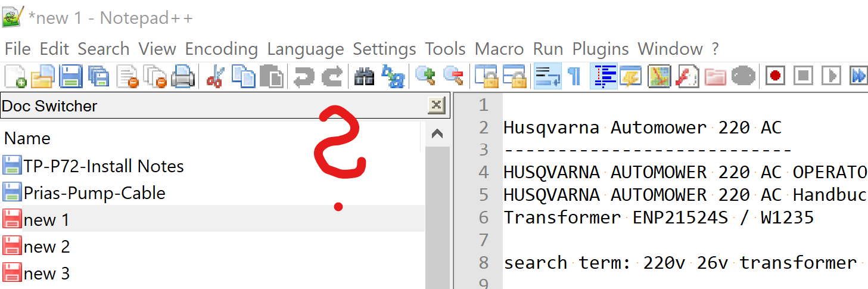
Task: Open the View menu
Action: 157,49
